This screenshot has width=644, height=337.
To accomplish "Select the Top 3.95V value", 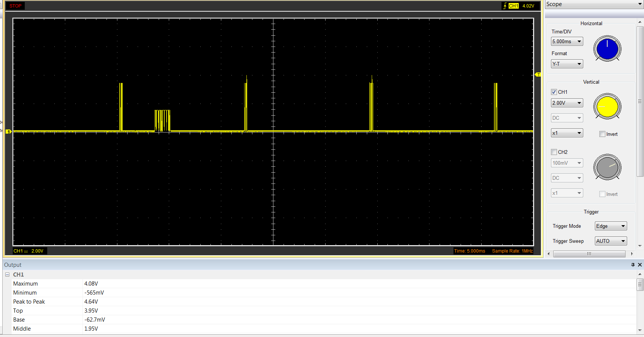I will (x=91, y=311).
